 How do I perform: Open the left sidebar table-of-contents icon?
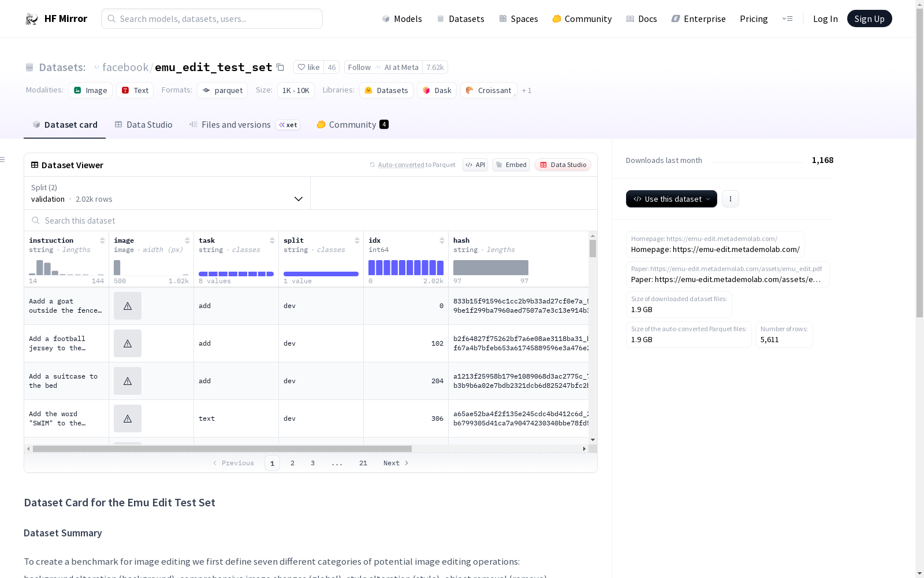(2, 160)
